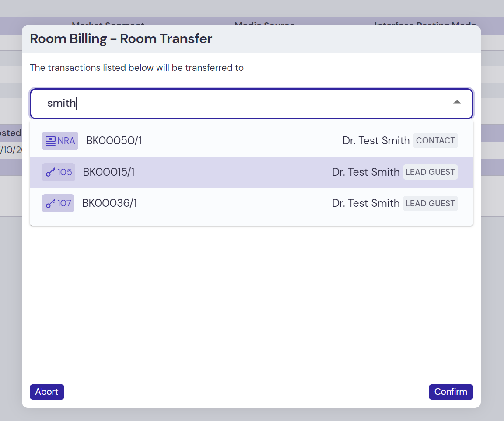Click the Room Billing – Room Transfer title
This screenshot has width=504, height=421.
pos(121,39)
